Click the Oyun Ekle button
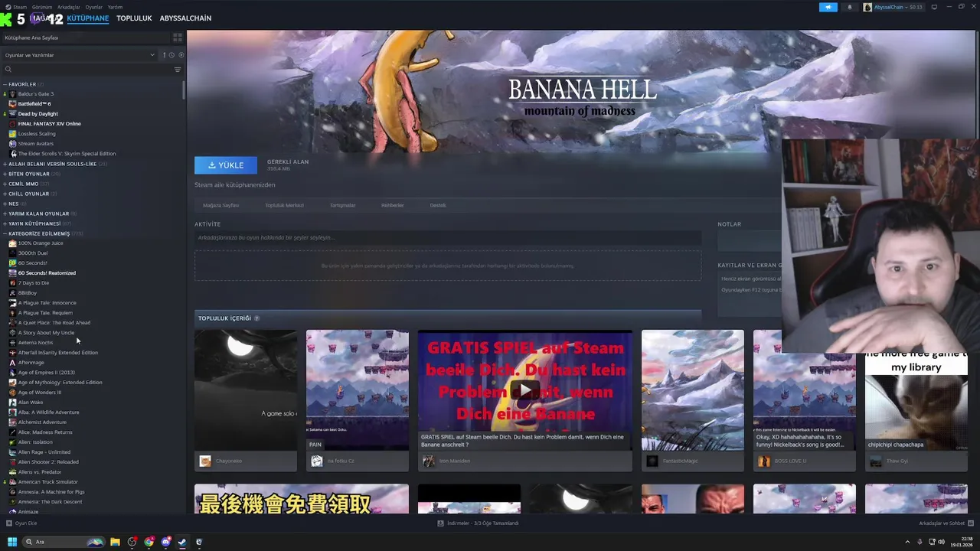The image size is (980, 551). point(21,523)
